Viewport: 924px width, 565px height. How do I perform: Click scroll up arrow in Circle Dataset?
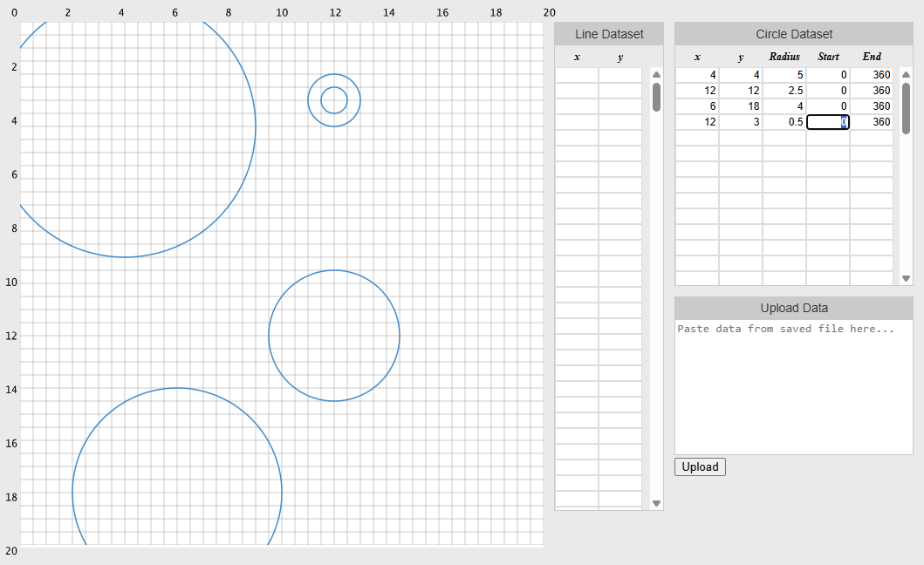pyautogui.click(x=907, y=75)
